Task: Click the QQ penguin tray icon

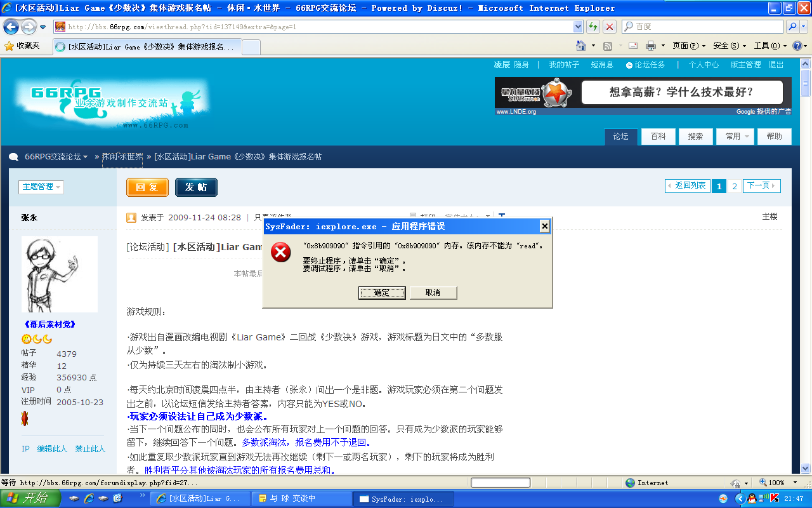Action: 752,499
